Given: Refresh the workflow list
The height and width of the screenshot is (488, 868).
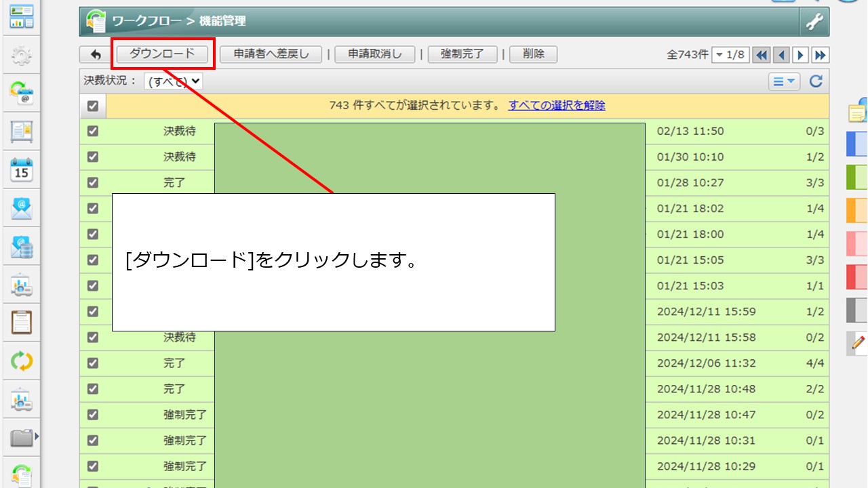Looking at the screenshot, I should coord(816,81).
